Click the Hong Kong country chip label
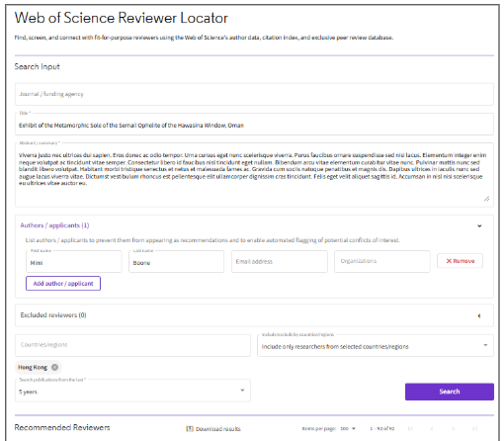 point(33,367)
